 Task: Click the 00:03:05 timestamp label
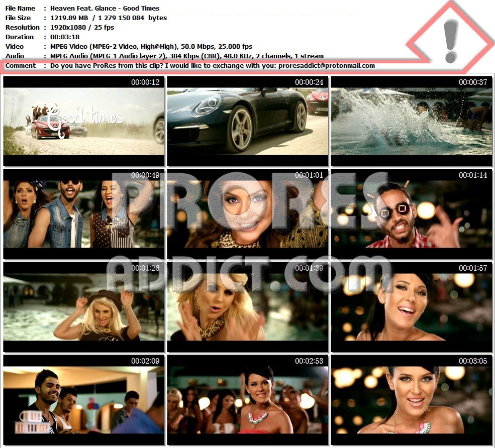click(473, 361)
